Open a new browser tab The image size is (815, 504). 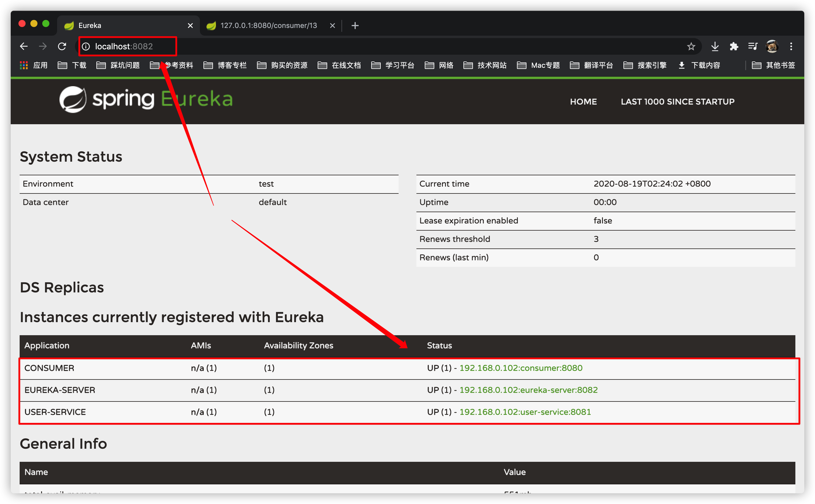(x=355, y=26)
